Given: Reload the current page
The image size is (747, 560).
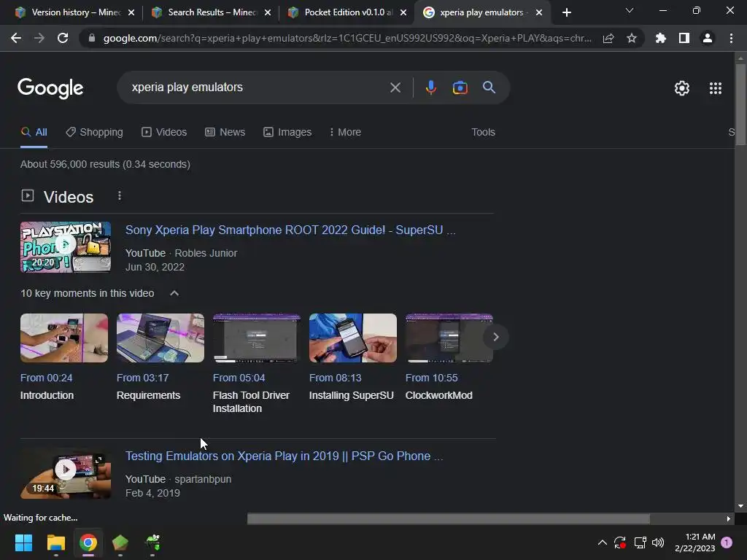Looking at the screenshot, I should 63,38.
